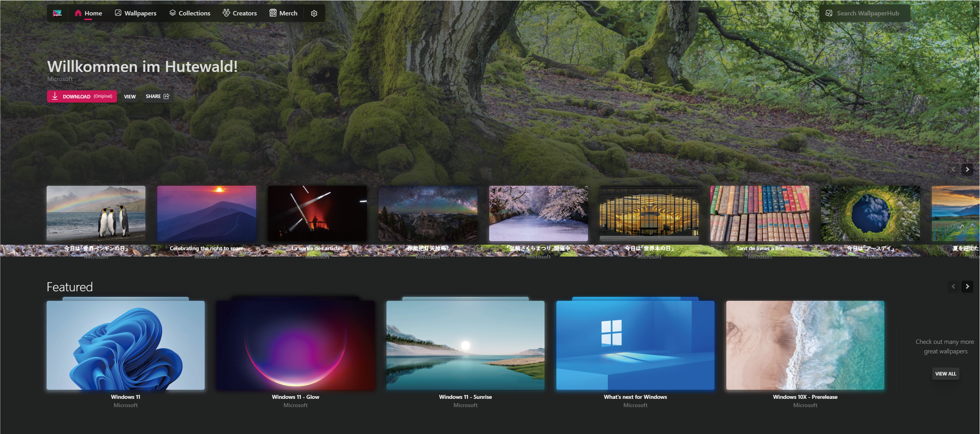Open the penguins rainbow wallpaper thumbnail

point(96,213)
